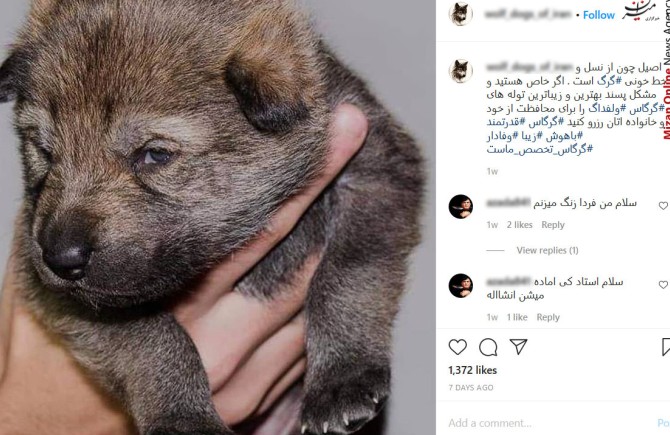This screenshot has height=435, width=670.
Task: Like the post with heart icon
Action: pos(458,347)
